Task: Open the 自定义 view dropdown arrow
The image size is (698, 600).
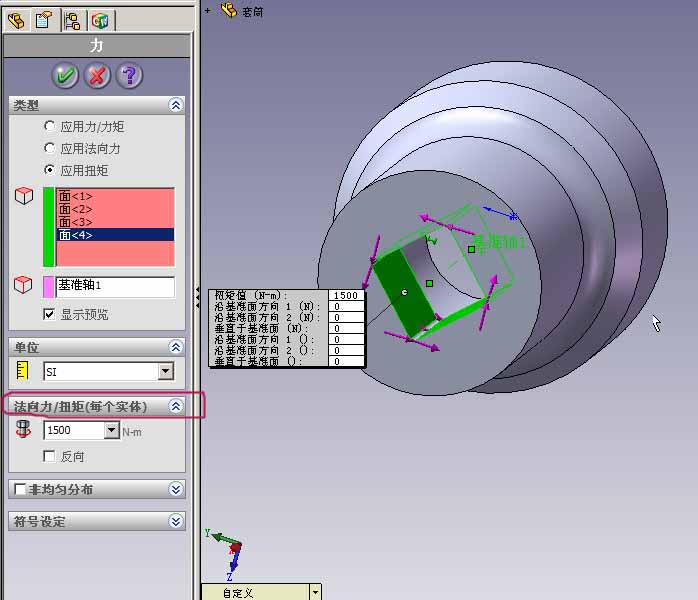Action: 315,592
